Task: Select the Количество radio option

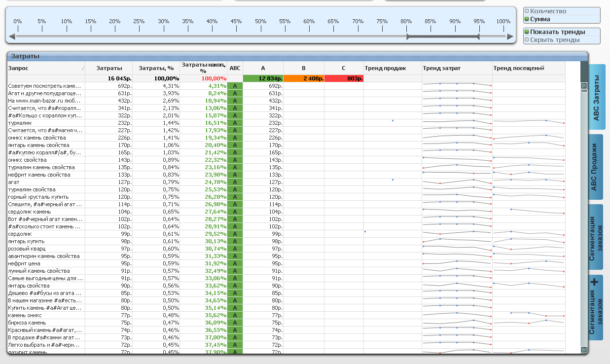Action: 562,11
